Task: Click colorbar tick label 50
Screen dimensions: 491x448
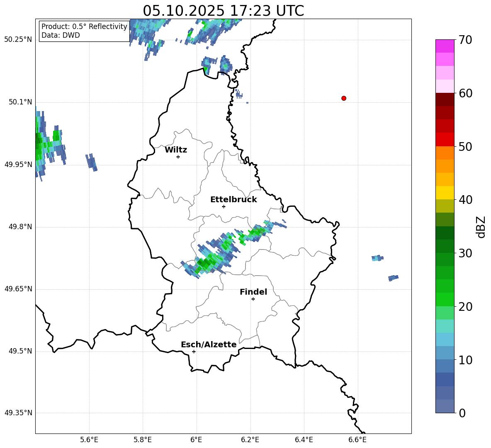Action: tap(465, 147)
